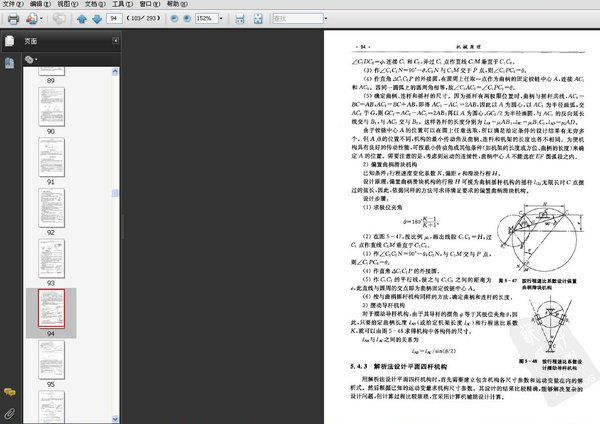The height and width of the screenshot is (424, 600).
Task: Open the 文档 (Document) menu
Action: point(95,4)
